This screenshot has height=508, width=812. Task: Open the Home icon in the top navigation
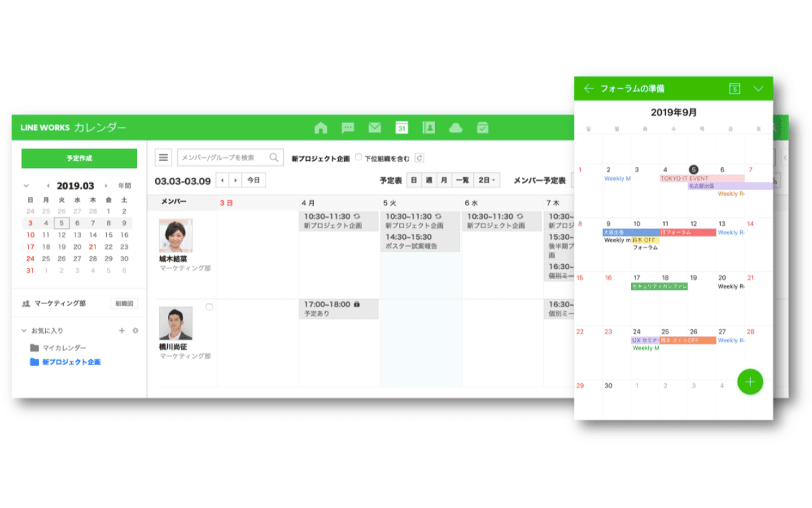[320, 128]
